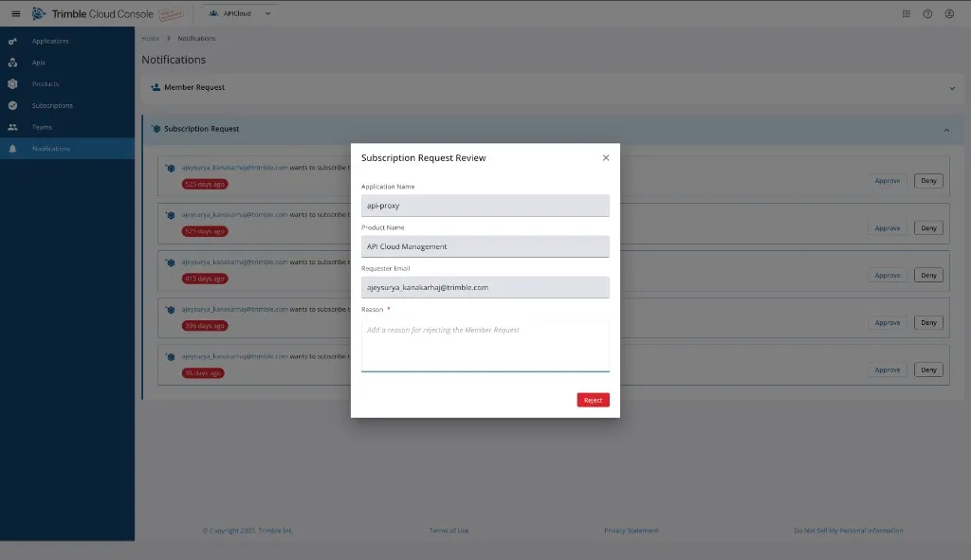Approve the 35 days ago request

click(887, 370)
